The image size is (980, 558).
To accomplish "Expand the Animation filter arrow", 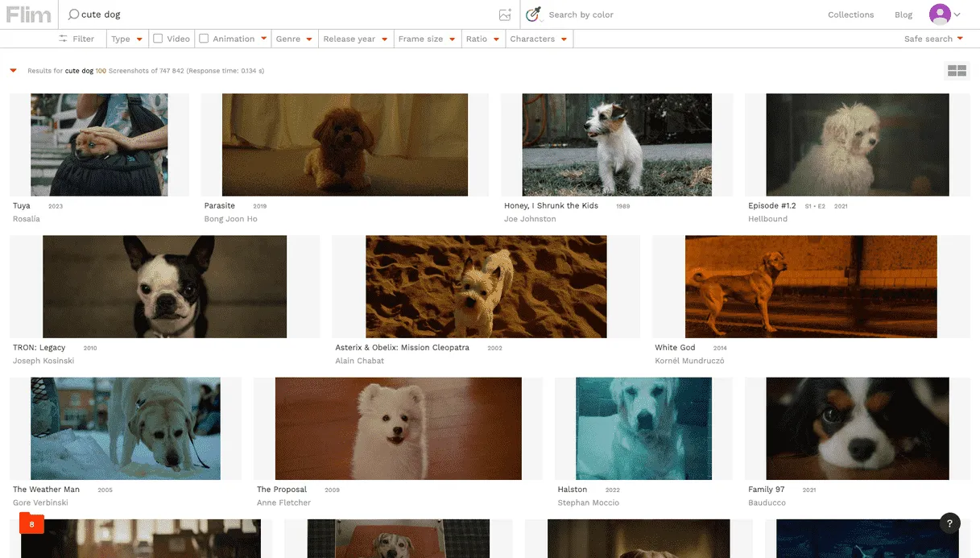I will click(x=263, y=39).
